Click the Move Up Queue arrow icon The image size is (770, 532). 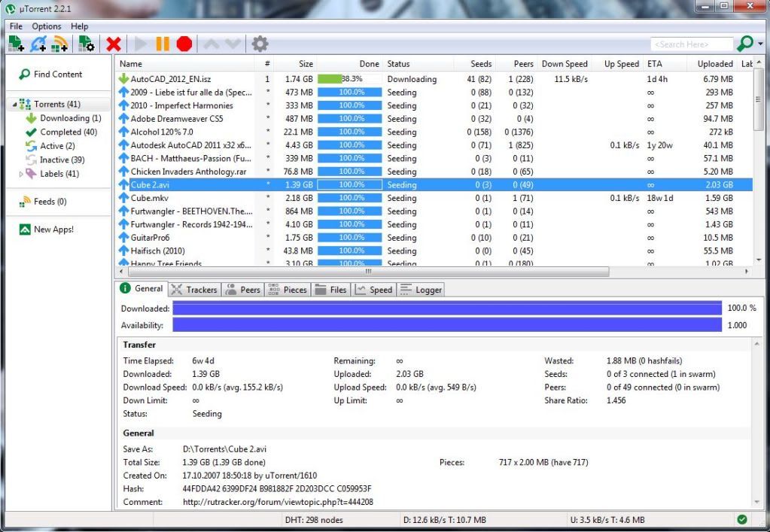(x=212, y=44)
